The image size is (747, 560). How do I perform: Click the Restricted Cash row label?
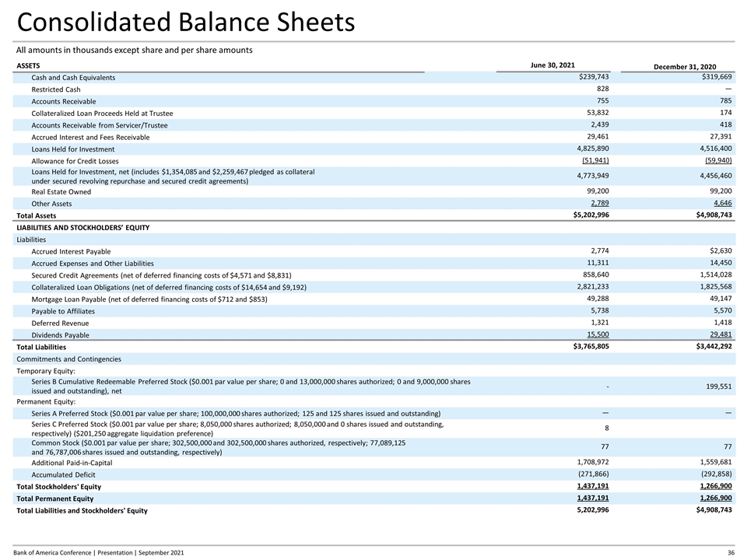point(56,90)
